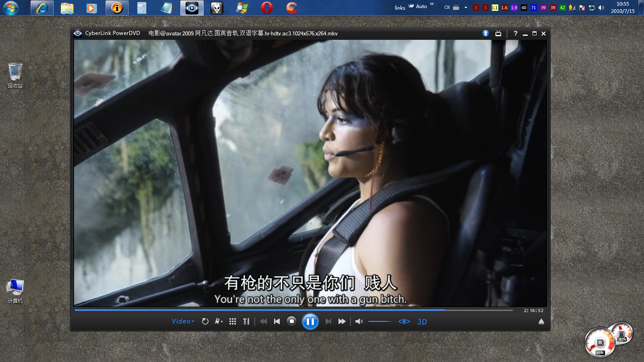
Task: Open the links toolbar
Action: tap(400, 8)
